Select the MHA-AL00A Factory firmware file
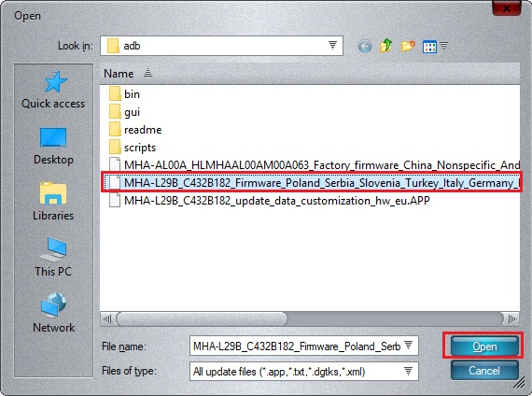The width and height of the screenshot is (532, 396). 314,165
